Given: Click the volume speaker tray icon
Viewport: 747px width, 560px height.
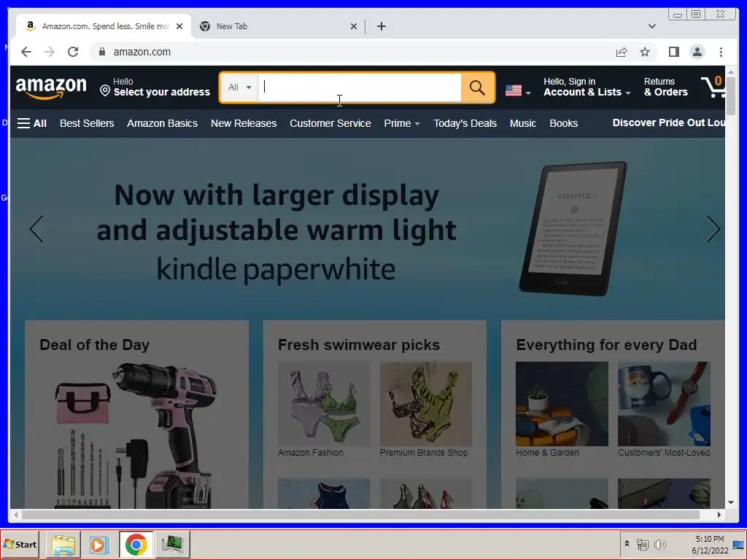Looking at the screenshot, I should tap(659, 544).
